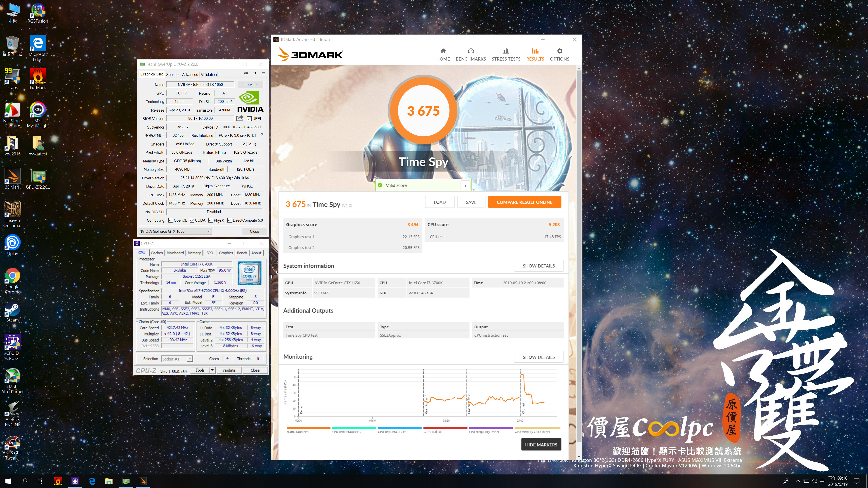
Task: Open the nvvgatest desktop folder
Action: click(38, 146)
